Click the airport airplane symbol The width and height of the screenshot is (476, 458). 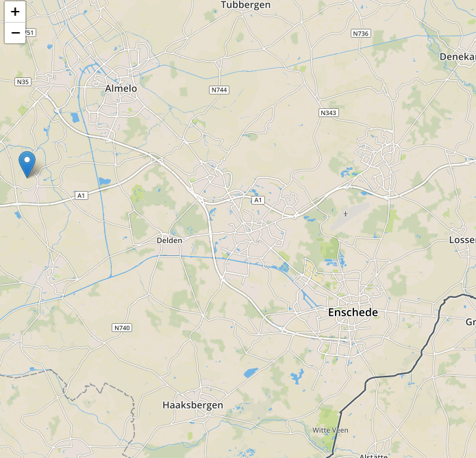coord(345,214)
